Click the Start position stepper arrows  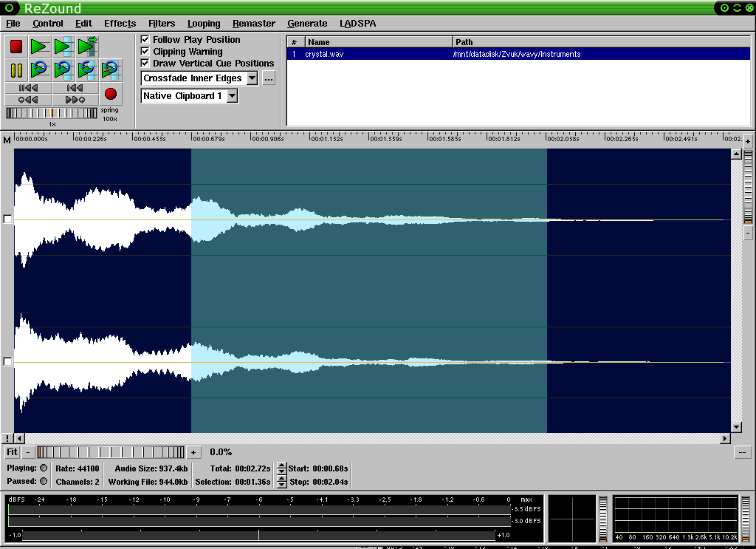[x=282, y=468]
